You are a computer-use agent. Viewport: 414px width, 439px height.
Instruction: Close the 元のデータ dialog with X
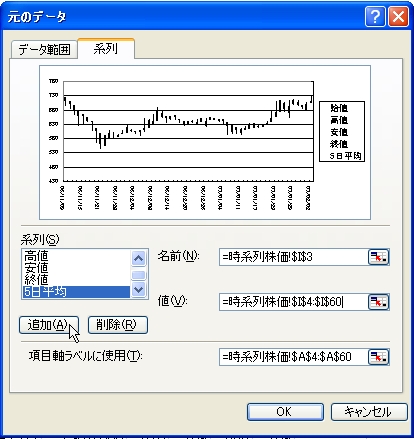pyautogui.click(x=398, y=16)
